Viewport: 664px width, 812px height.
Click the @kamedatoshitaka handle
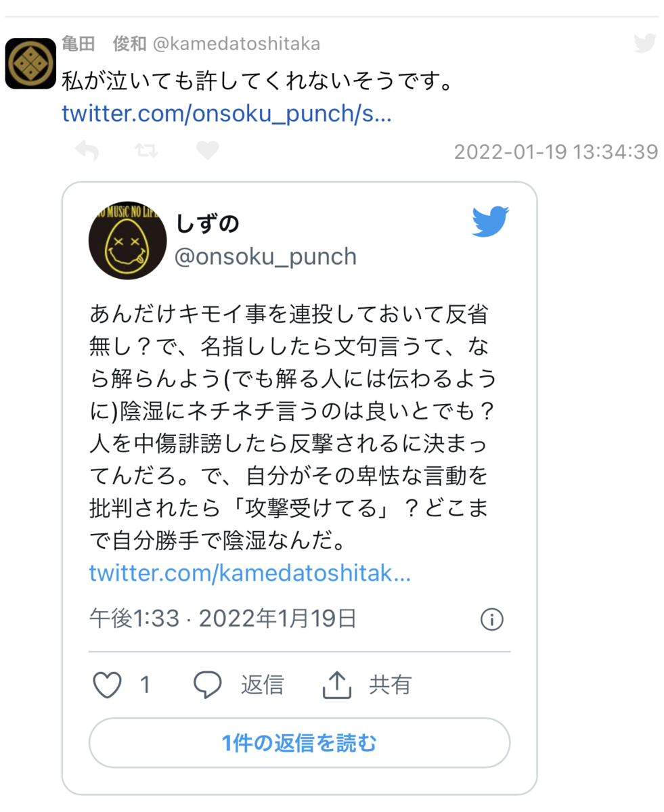point(236,44)
